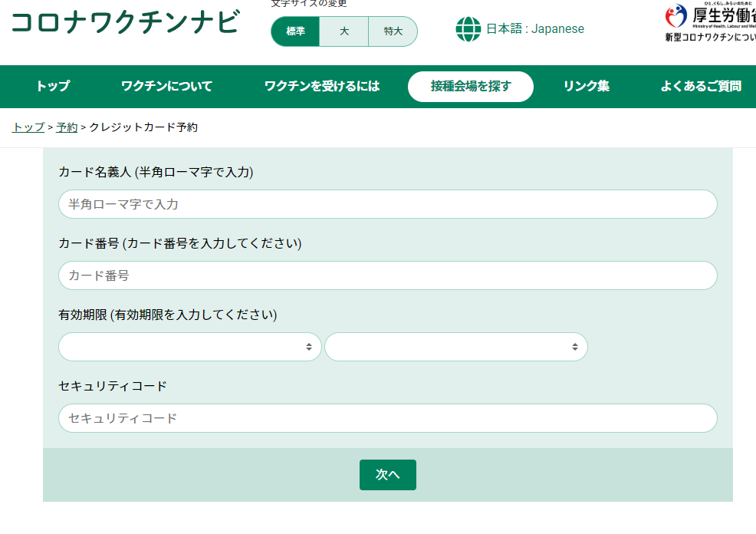Click the globe language icon
756x534 pixels.
[x=468, y=29]
